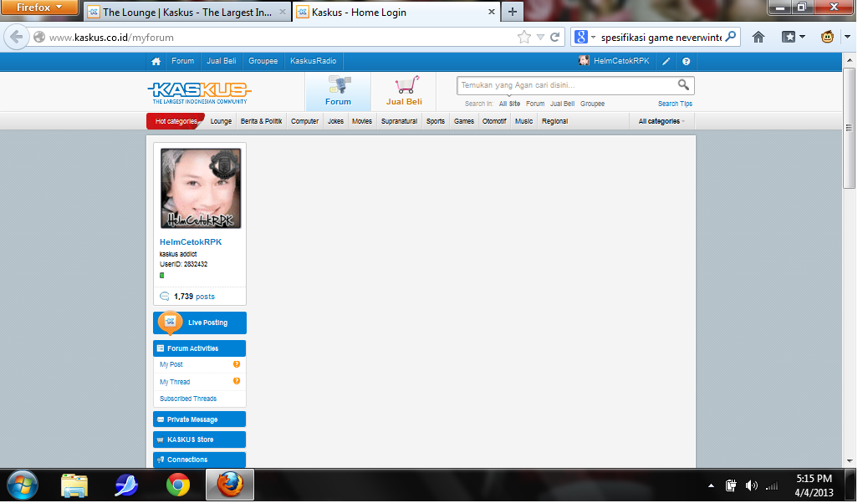Image resolution: width=868 pixels, height=503 pixels.
Task: Open Groupee in the top blue bar
Action: tap(263, 61)
